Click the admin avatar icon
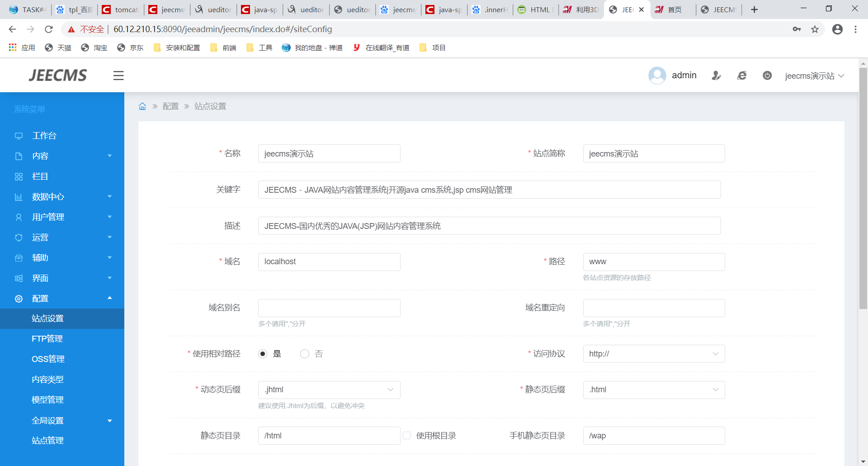 pos(657,76)
